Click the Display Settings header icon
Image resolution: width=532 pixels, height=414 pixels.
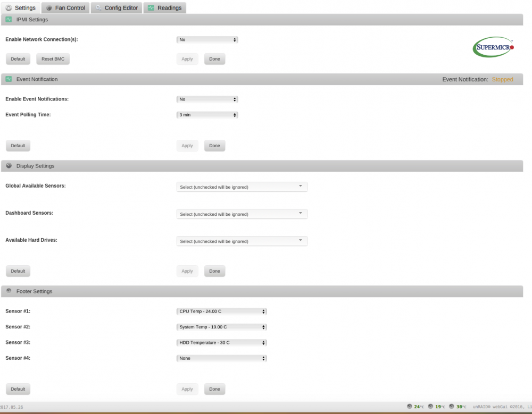[9, 165]
